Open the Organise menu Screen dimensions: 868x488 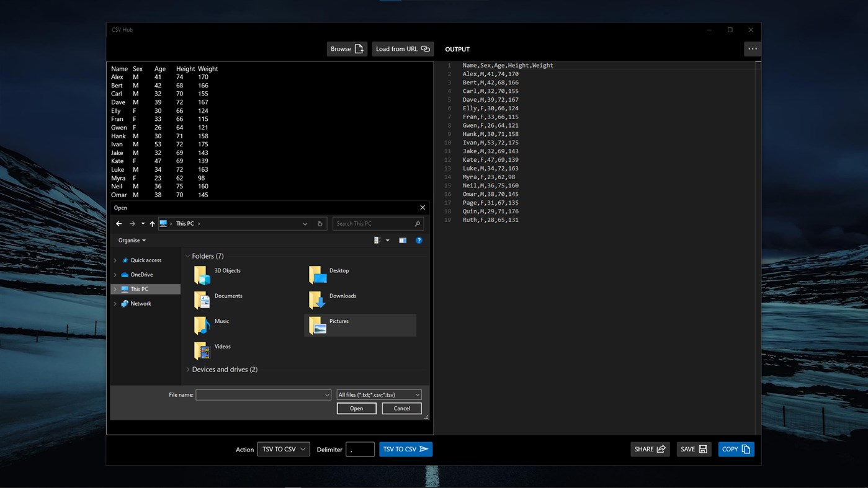132,241
